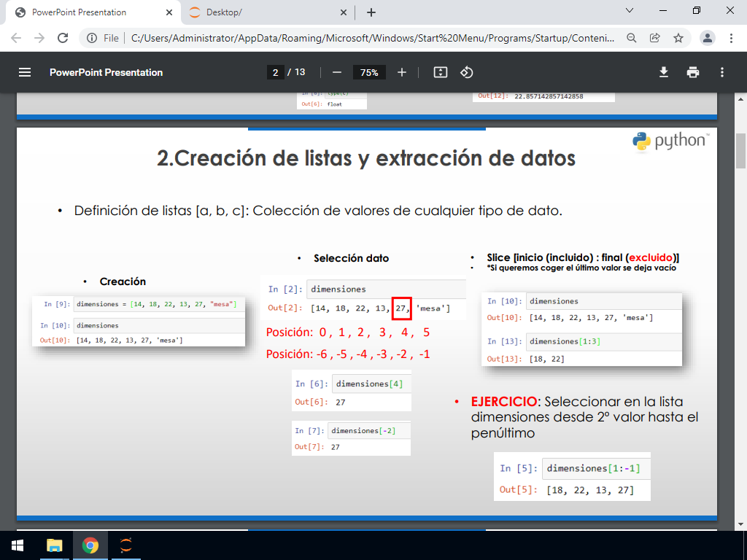The width and height of the screenshot is (747, 560).
Task: Click the Python logo on the slide
Action: [x=670, y=141]
